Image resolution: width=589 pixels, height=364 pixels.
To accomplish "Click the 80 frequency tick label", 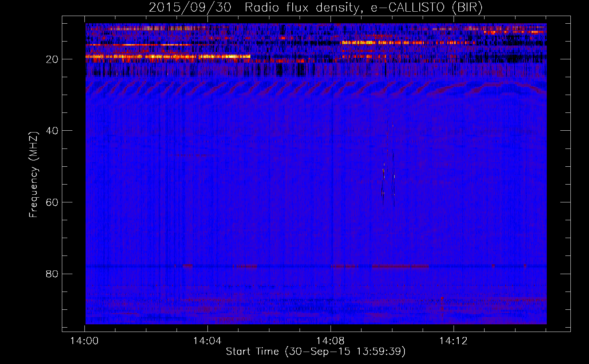I will [x=52, y=274].
